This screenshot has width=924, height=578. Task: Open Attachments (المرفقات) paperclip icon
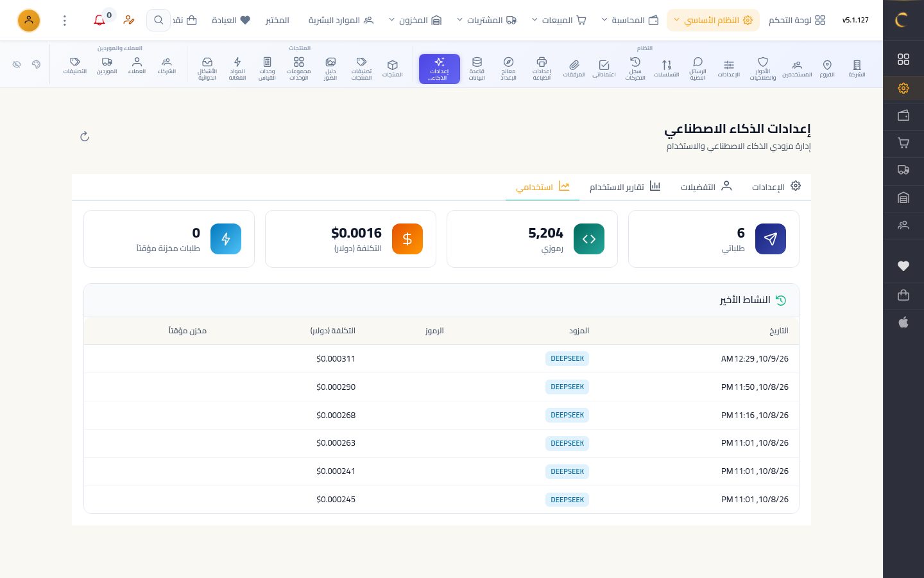click(574, 69)
